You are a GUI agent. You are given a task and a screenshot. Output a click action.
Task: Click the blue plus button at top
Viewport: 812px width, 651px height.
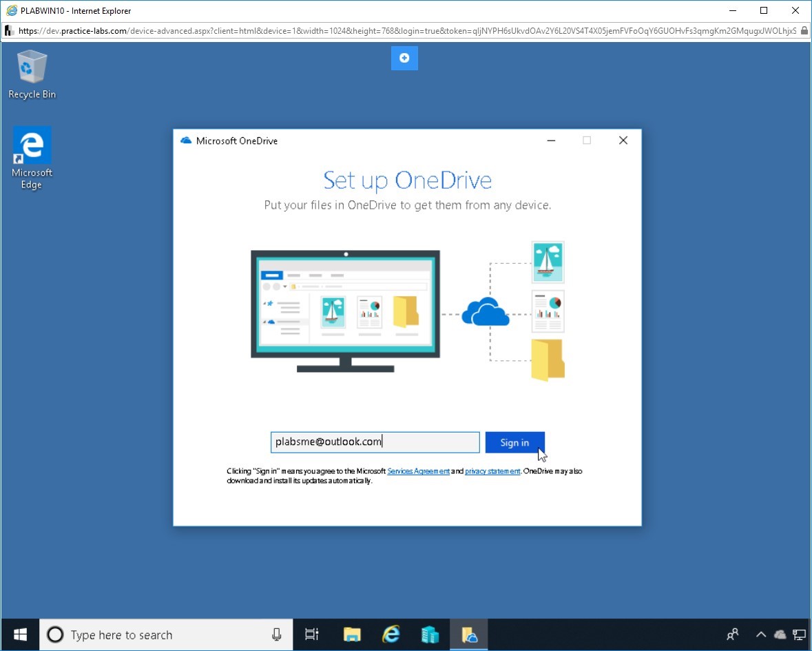pyautogui.click(x=404, y=58)
